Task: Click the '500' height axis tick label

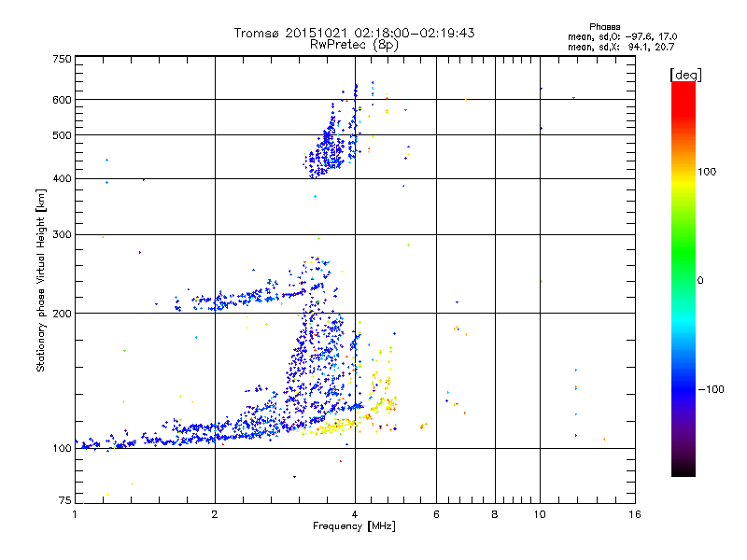Action: tap(62, 135)
